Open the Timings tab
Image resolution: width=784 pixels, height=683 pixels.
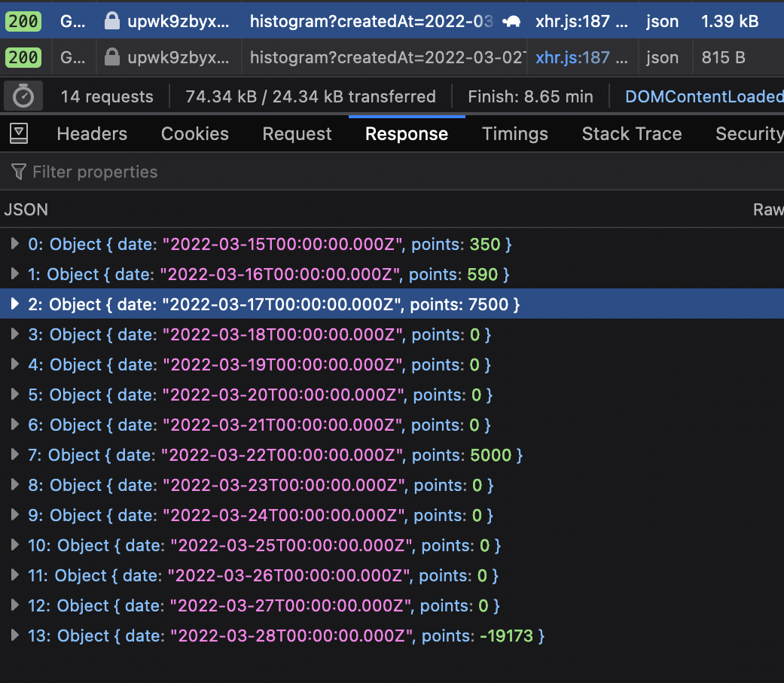(515, 133)
